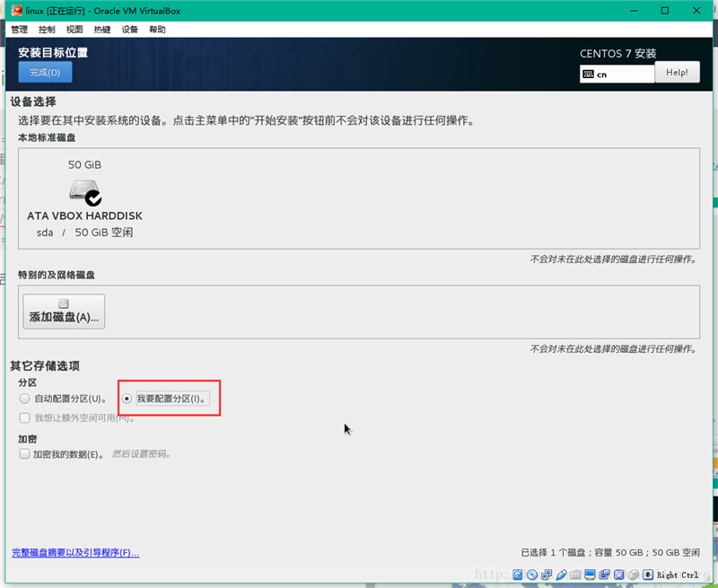The image size is (718, 588).
Task: Click the 添加磁盘 button
Action: tap(63, 311)
